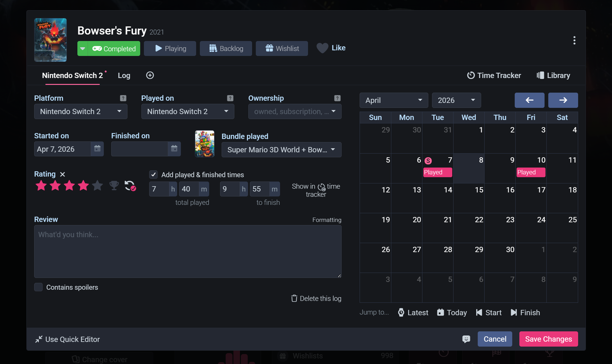Edit total played hours field

click(159, 189)
